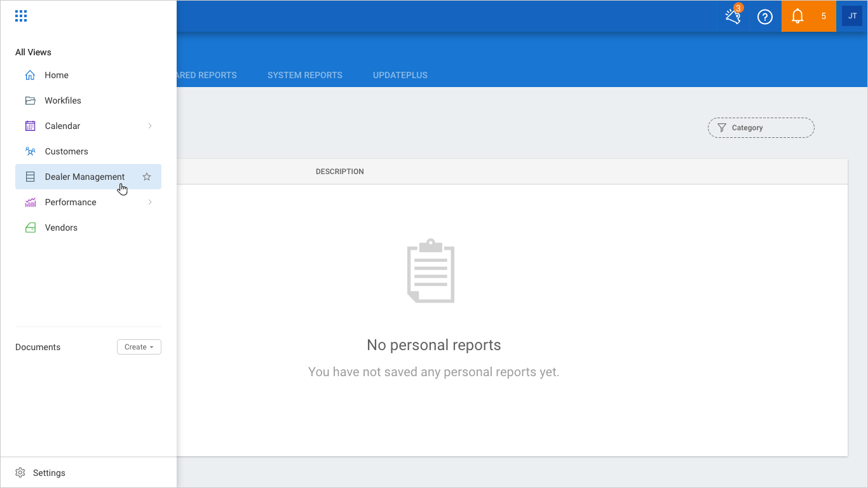This screenshot has width=868, height=488.
Task: Click the Performance chart icon
Action: point(30,202)
